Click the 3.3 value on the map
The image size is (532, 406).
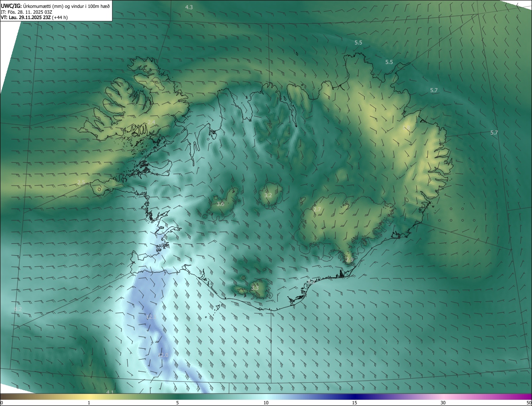pos(255,288)
